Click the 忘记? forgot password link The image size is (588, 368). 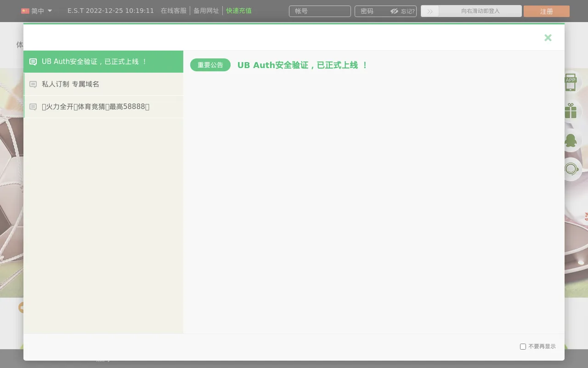coord(408,11)
